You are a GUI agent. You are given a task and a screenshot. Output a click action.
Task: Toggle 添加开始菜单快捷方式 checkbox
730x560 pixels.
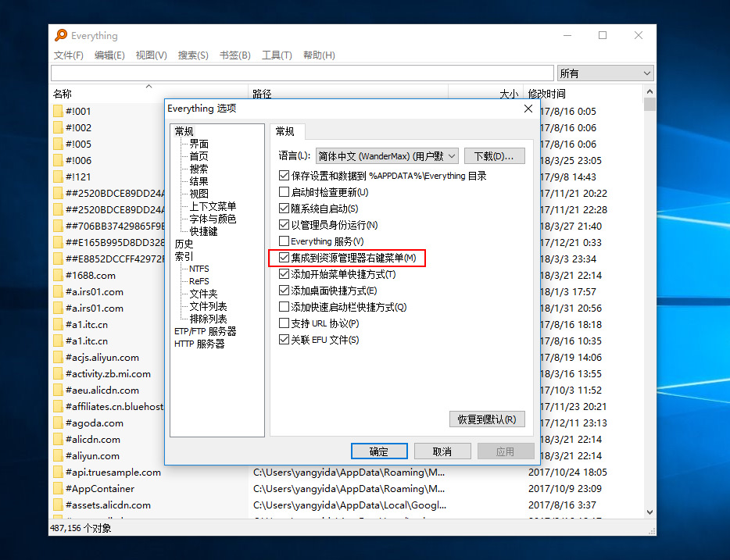coord(284,274)
